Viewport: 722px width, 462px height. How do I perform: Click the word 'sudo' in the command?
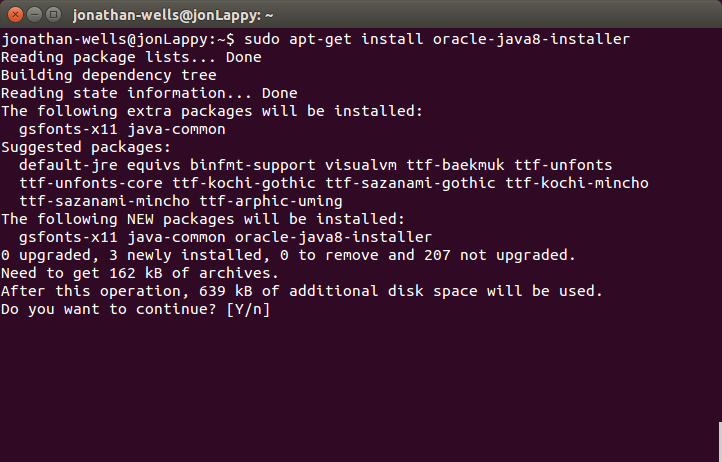click(x=262, y=39)
